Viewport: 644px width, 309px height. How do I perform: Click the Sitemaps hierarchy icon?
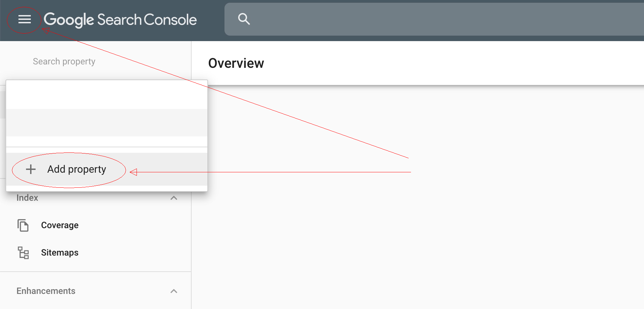23,253
